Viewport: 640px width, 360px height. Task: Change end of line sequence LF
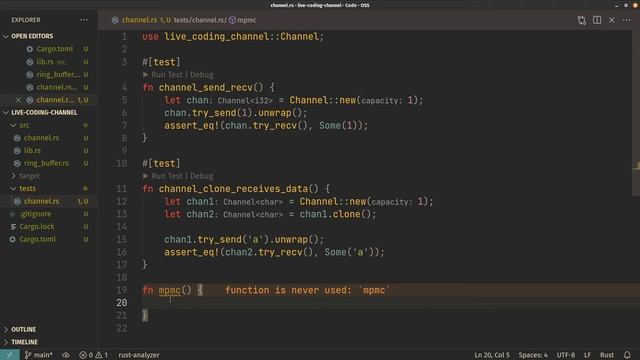pyautogui.click(x=587, y=355)
